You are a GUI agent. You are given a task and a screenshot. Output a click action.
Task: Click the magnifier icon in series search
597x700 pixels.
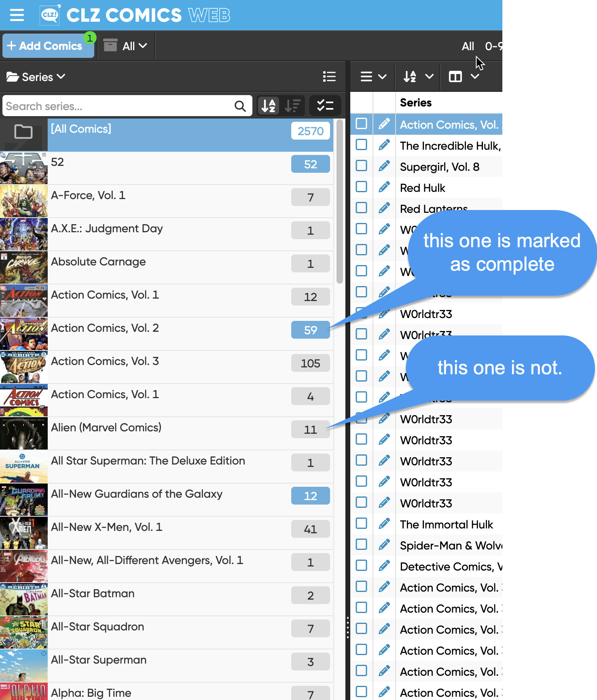tap(240, 106)
